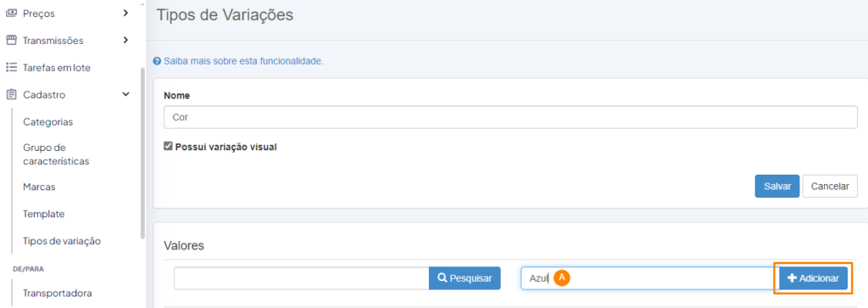868x308 pixels.
Task: Go to Tipos de variação
Action: click(x=62, y=241)
